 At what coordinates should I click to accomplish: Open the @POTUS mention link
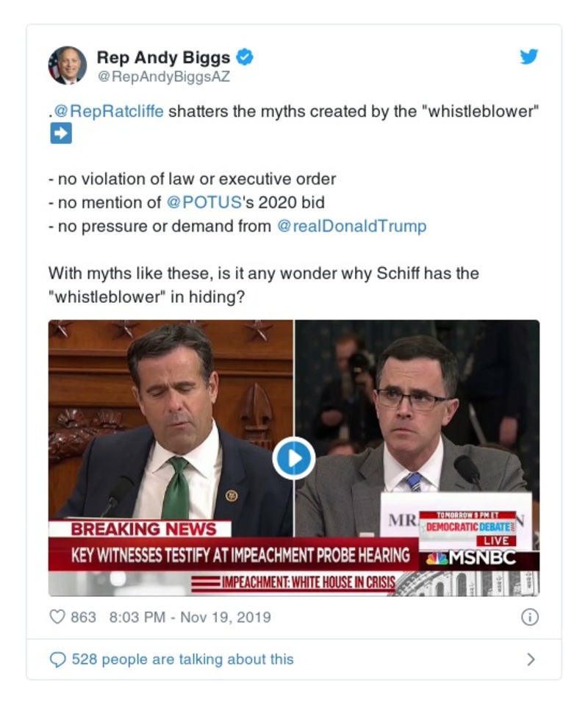point(204,203)
